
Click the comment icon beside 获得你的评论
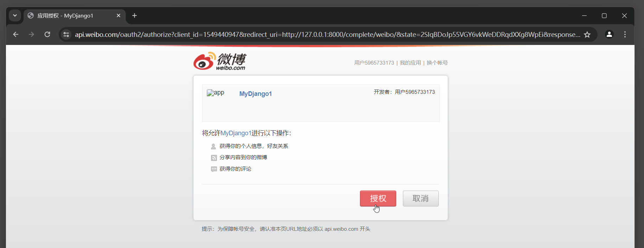tap(213, 169)
